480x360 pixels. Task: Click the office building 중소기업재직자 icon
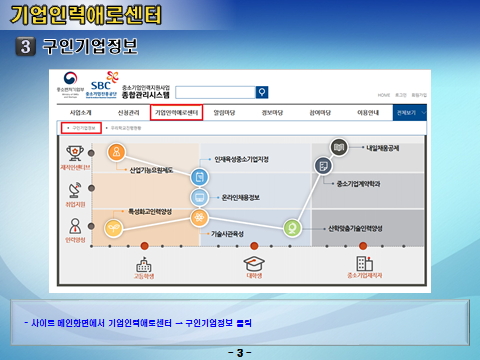364,263
